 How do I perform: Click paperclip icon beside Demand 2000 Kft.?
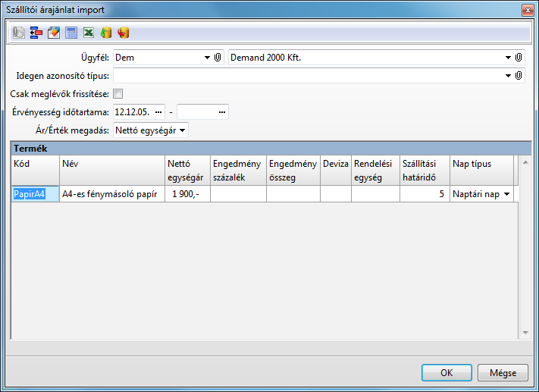(519, 58)
